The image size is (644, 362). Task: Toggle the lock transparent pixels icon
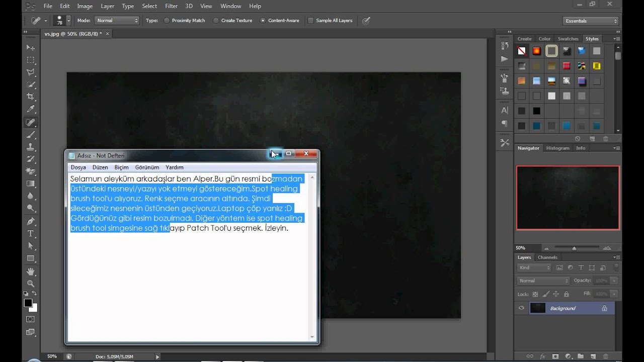tap(535, 294)
